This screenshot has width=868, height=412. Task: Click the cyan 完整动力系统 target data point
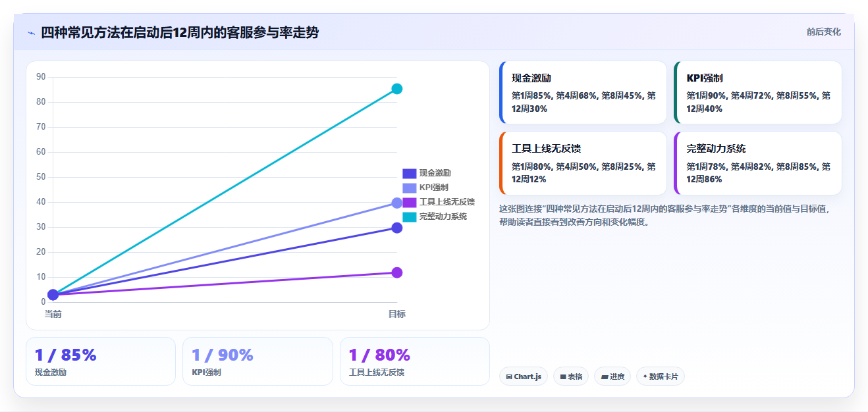[x=397, y=89]
